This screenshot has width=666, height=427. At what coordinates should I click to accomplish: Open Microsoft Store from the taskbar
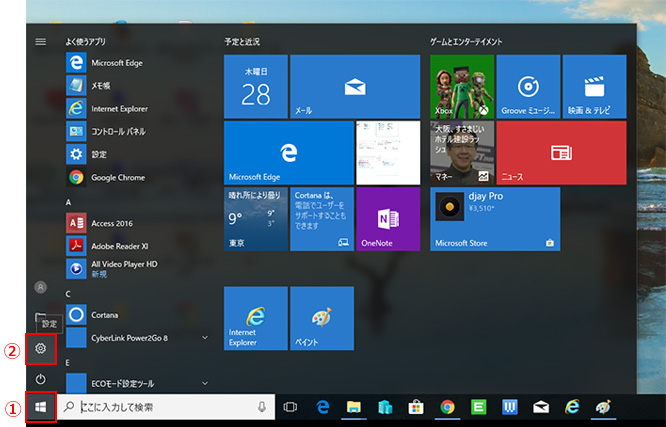pos(416,407)
